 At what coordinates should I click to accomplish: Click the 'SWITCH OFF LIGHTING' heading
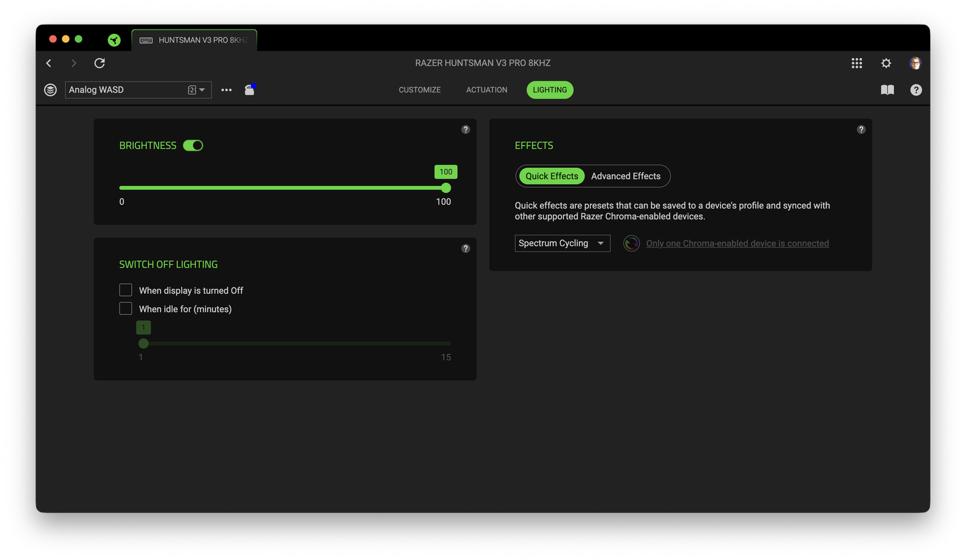168,264
